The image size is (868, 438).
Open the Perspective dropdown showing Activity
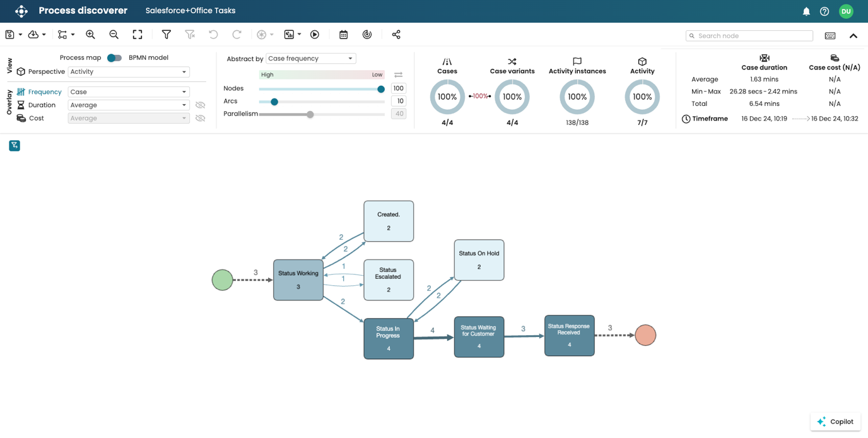pos(129,71)
